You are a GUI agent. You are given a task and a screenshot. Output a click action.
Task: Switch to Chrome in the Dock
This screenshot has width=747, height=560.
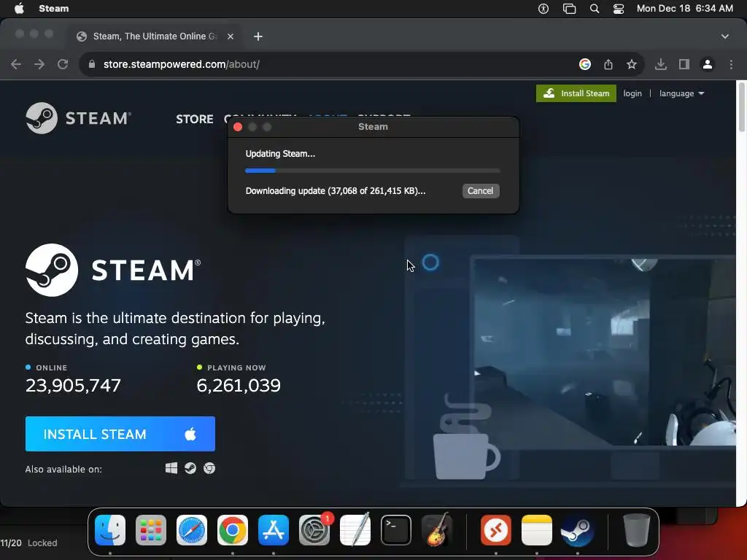point(233,530)
